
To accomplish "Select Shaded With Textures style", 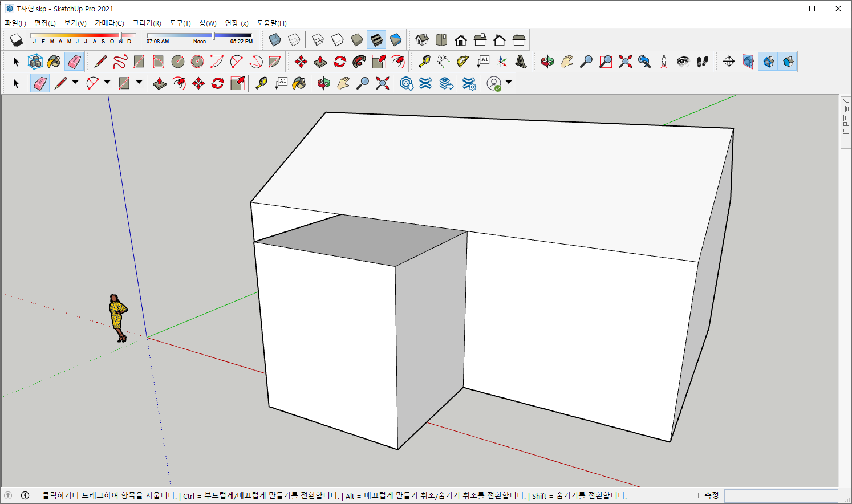I will [x=376, y=40].
